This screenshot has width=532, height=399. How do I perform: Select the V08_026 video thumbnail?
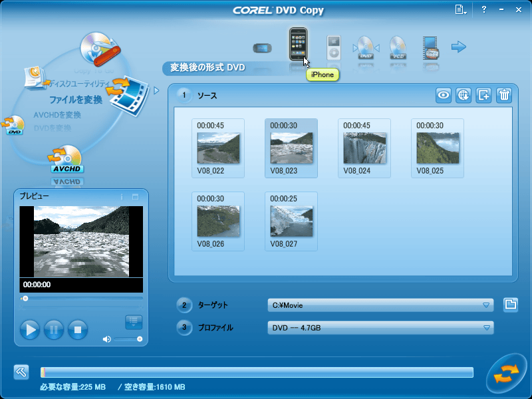coord(218,221)
